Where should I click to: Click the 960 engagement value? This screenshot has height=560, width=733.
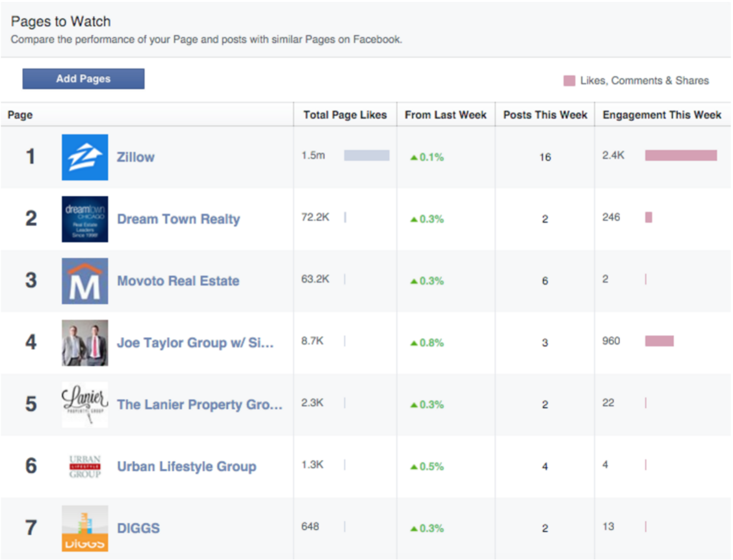[611, 341]
